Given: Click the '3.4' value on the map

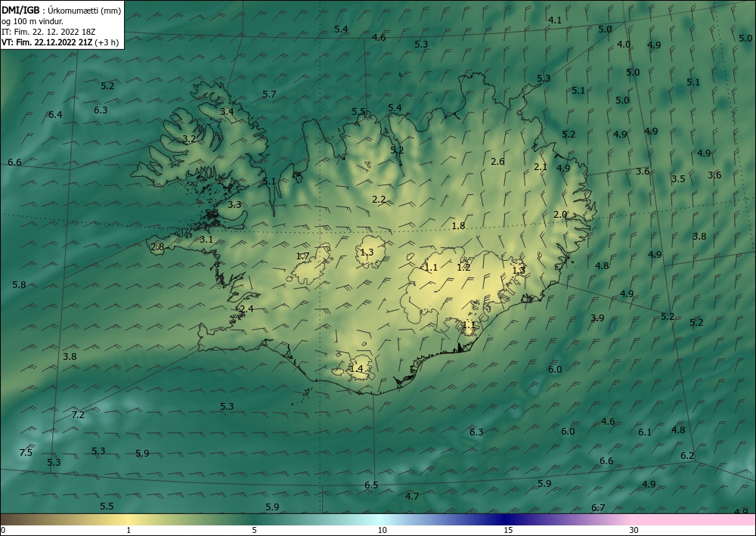Looking at the screenshot, I should click(227, 111).
